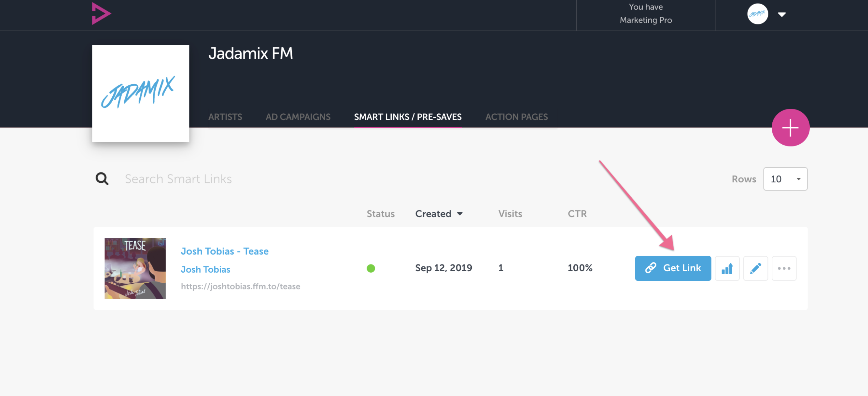Viewport: 868px width, 396px height.
Task: Click the Feature.fm logo icon
Action: click(101, 14)
